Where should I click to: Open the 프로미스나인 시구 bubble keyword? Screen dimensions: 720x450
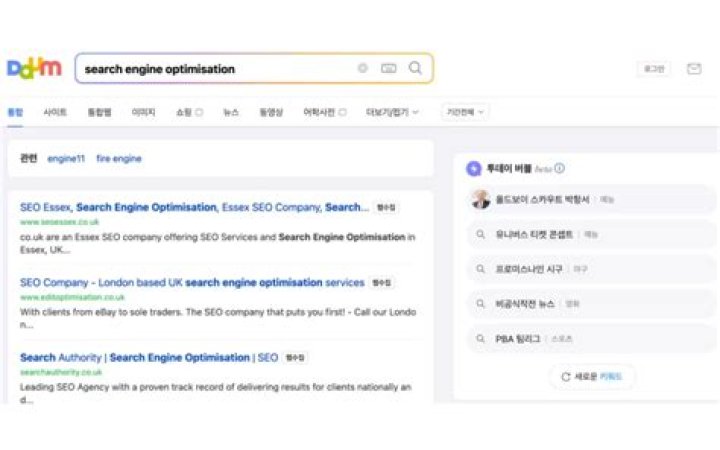coord(529,269)
